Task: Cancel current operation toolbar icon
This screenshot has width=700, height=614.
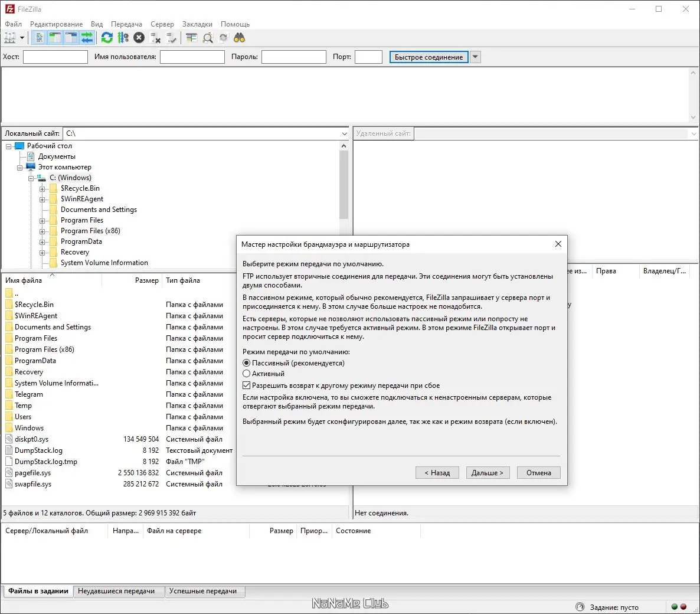Action: click(x=139, y=38)
